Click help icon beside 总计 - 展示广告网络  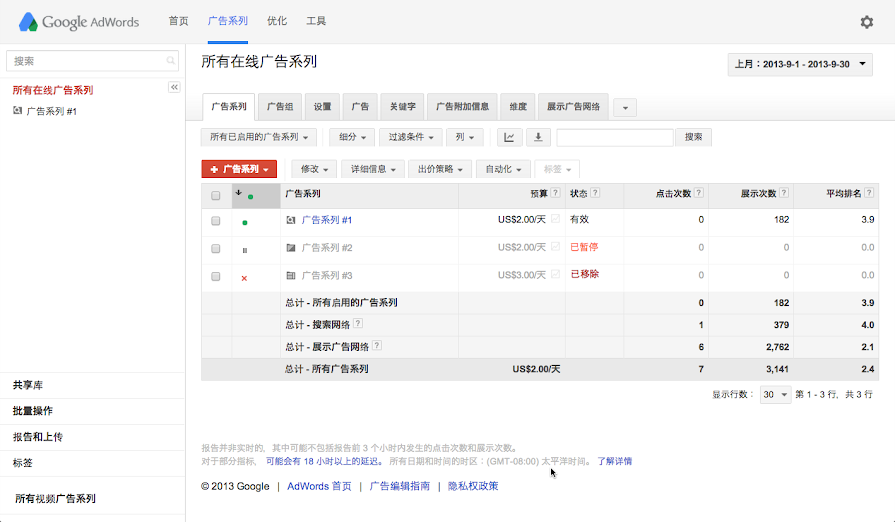(377, 345)
